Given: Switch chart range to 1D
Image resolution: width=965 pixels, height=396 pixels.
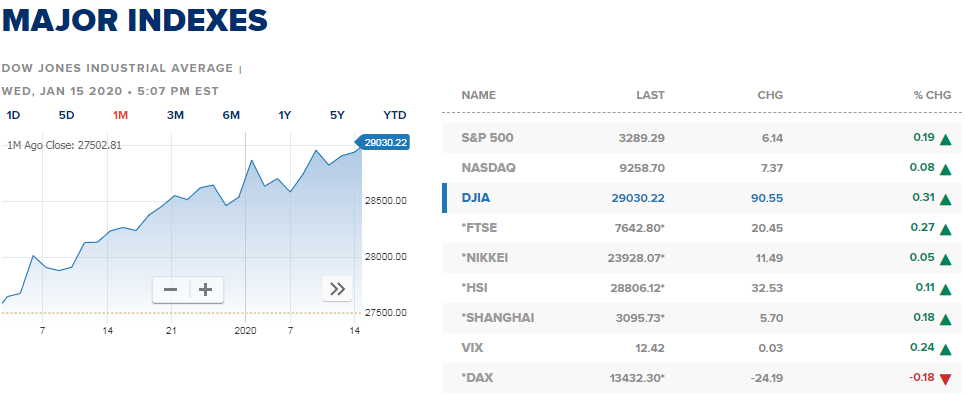Looking at the screenshot, I should [13, 115].
